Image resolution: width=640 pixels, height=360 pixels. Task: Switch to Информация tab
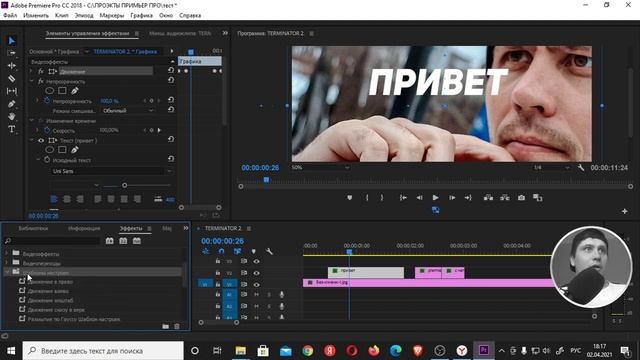[x=84, y=229]
